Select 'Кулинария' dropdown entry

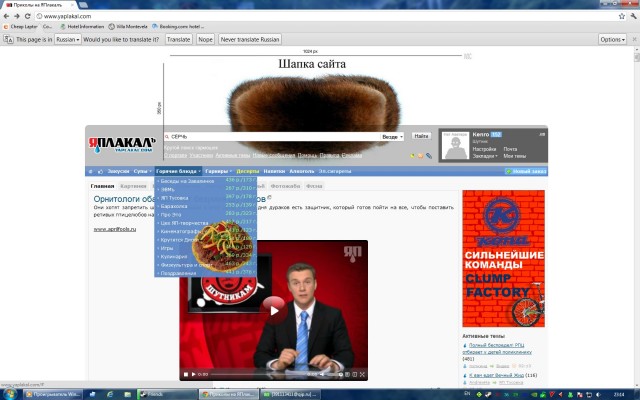[174, 257]
